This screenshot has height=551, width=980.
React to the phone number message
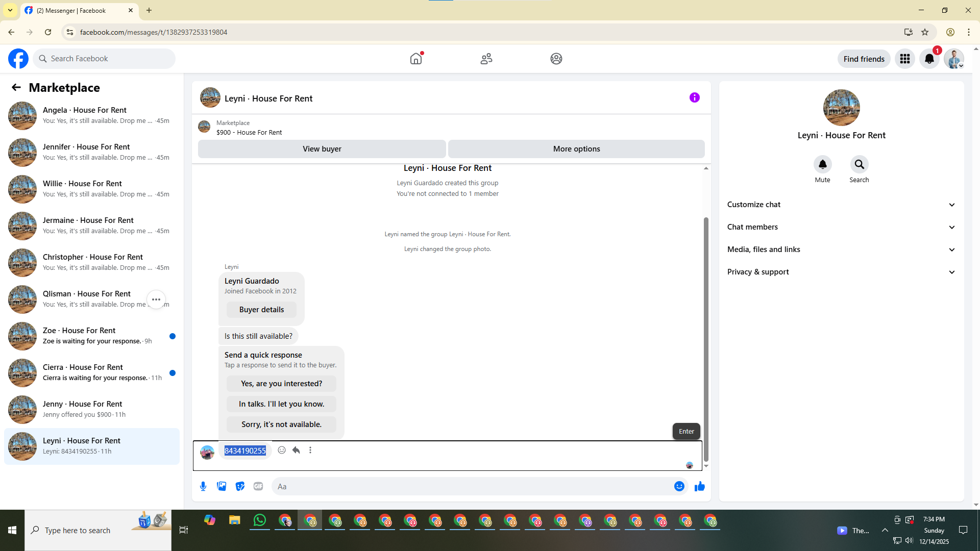282,450
